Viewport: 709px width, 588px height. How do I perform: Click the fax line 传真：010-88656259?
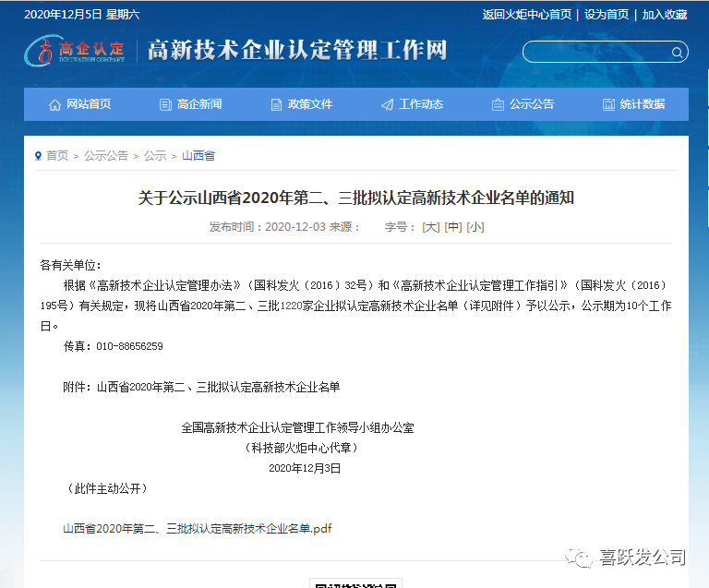(113, 346)
